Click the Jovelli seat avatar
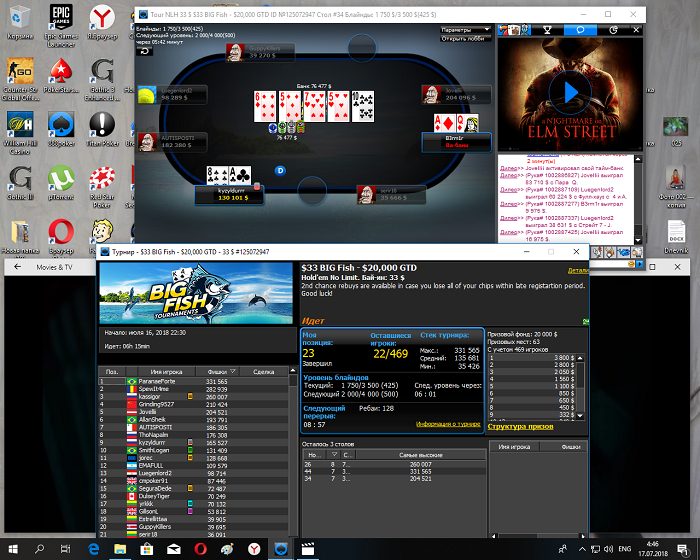 coord(431,95)
